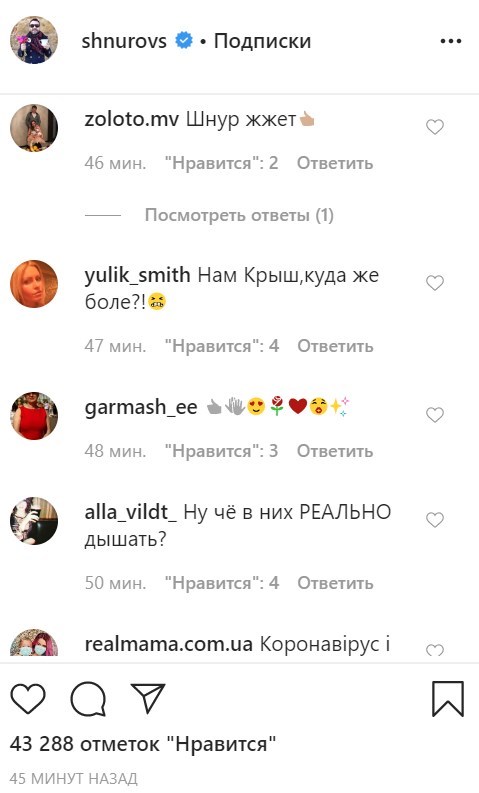Like garmash_ee's comment with the heart
The width and height of the screenshot is (479, 793).
click(x=434, y=415)
